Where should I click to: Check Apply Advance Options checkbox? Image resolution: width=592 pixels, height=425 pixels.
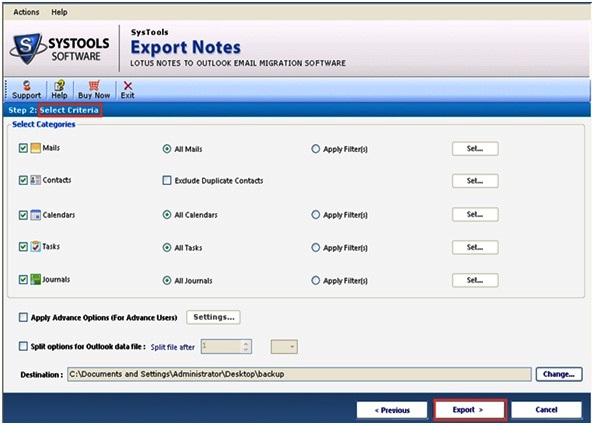[x=23, y=317]
